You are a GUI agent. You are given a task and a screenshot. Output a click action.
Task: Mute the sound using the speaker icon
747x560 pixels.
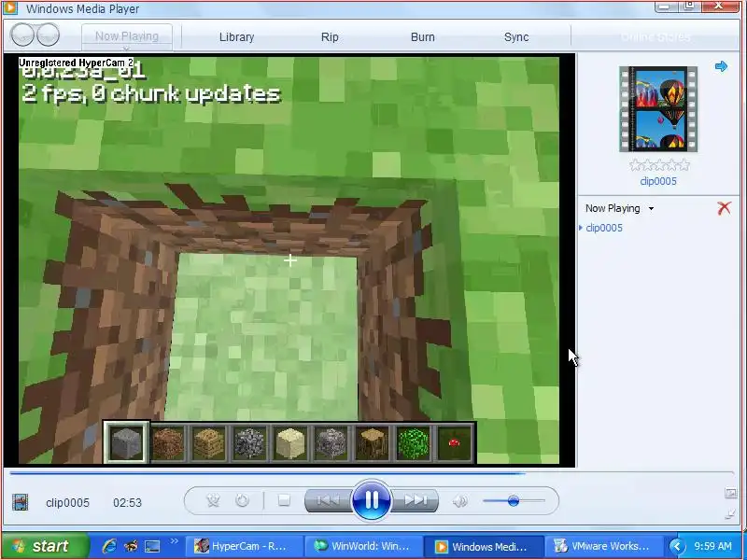point(459,501)
